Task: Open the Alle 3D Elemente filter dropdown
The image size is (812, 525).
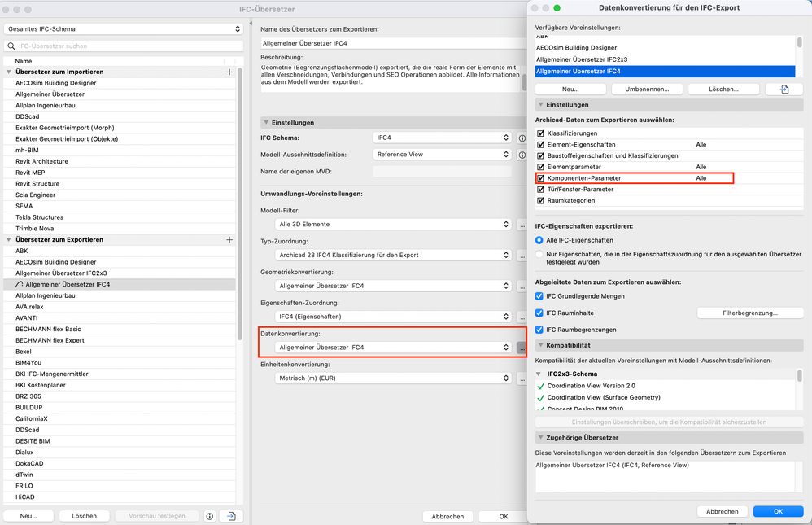Action: (393, 225)
